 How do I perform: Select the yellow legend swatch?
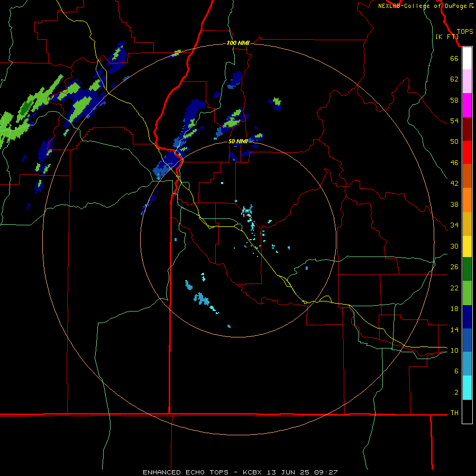[467, 246]
